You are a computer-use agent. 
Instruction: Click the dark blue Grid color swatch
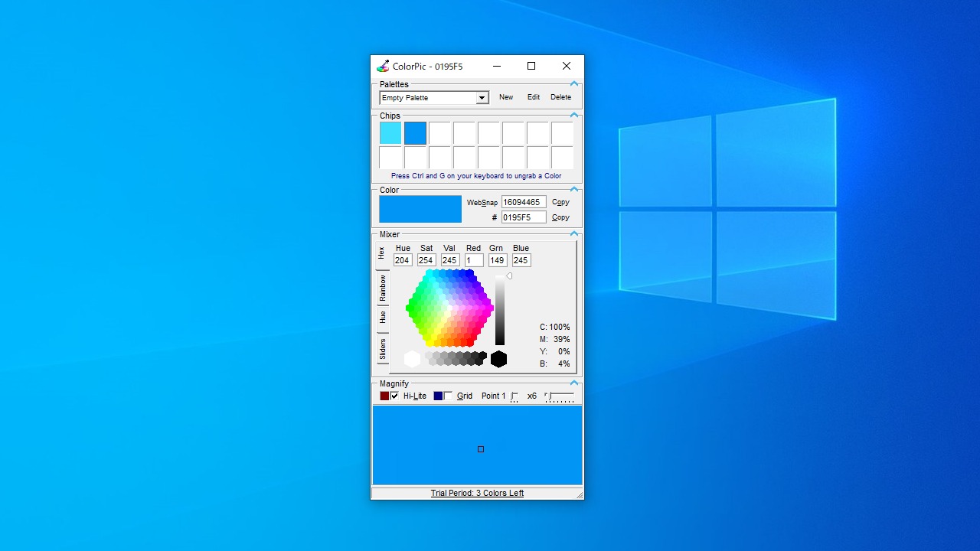point(438,396)
